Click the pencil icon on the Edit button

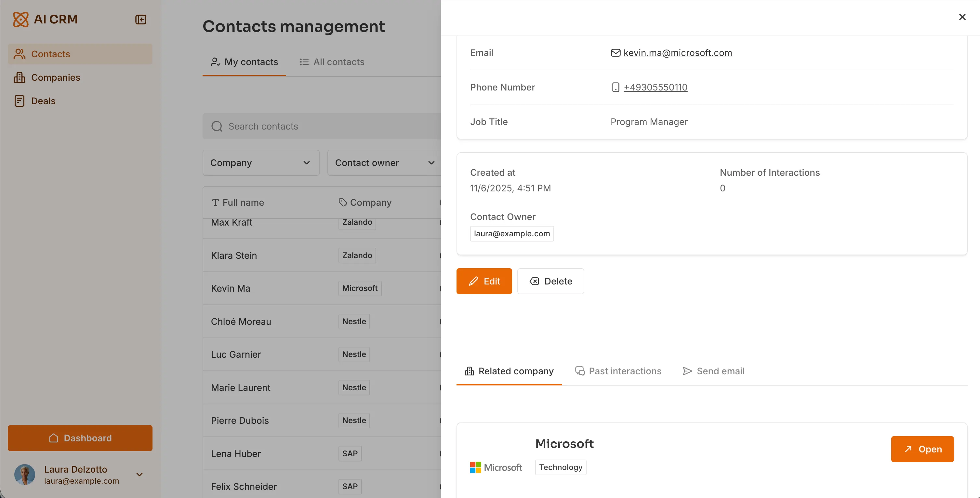(x=473, y=281)
